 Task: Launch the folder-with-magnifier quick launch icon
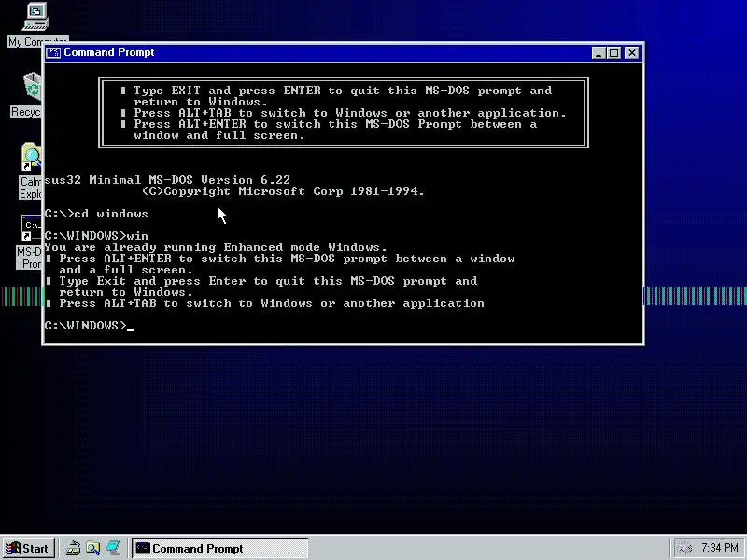pos(93,549)
